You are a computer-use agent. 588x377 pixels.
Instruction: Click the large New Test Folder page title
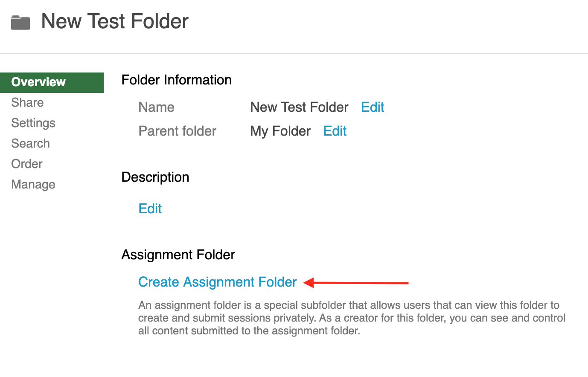coord(115,21)
